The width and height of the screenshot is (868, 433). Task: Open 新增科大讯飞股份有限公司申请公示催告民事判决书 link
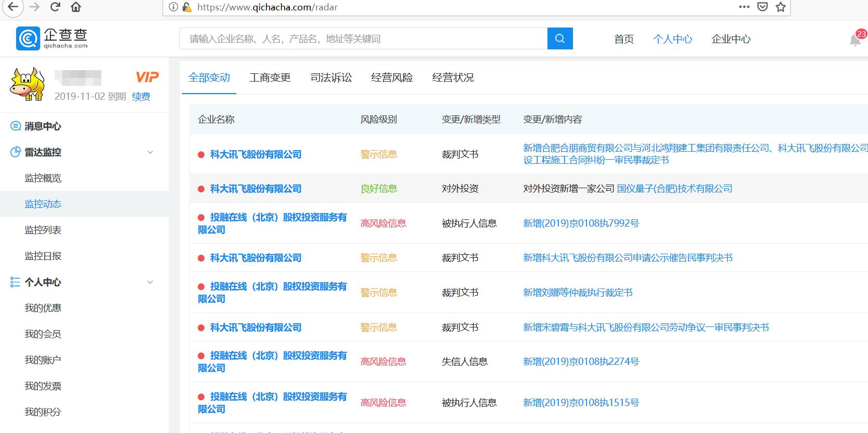[628, 258]
